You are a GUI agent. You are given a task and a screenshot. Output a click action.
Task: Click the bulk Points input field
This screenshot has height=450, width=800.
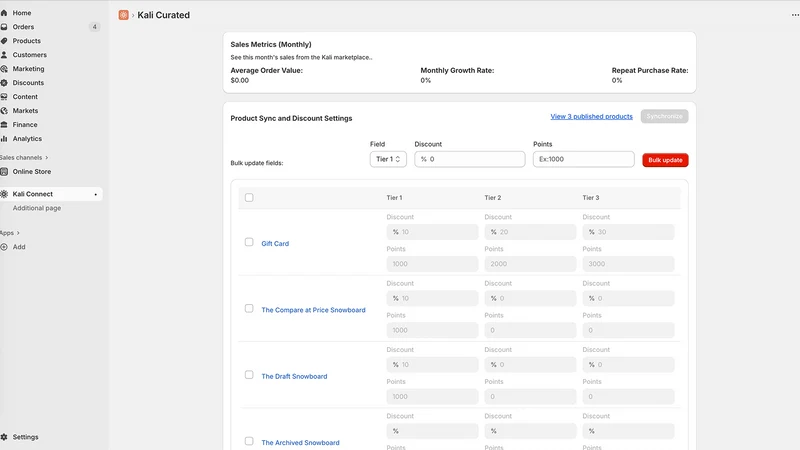(x=584, y=159)
